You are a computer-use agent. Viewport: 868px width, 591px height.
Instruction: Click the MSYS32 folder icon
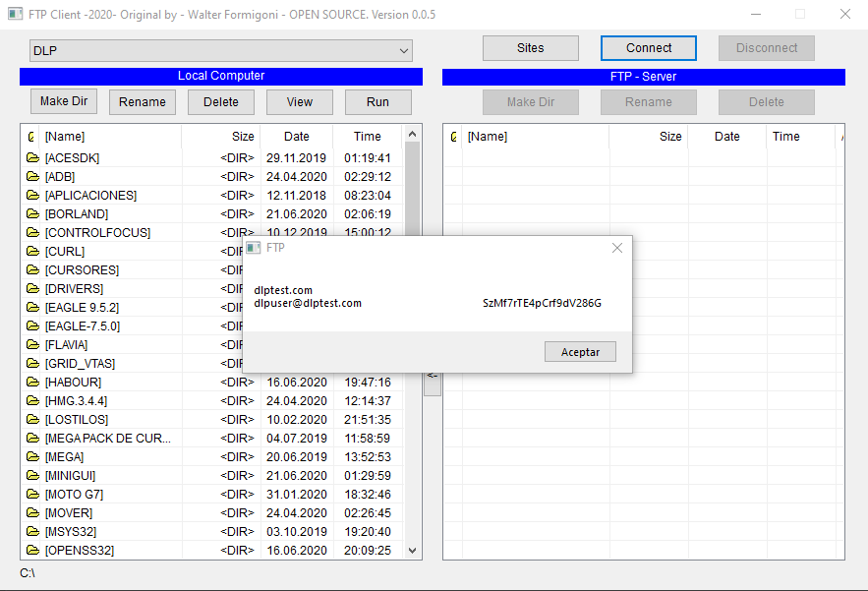coord(32,532)
